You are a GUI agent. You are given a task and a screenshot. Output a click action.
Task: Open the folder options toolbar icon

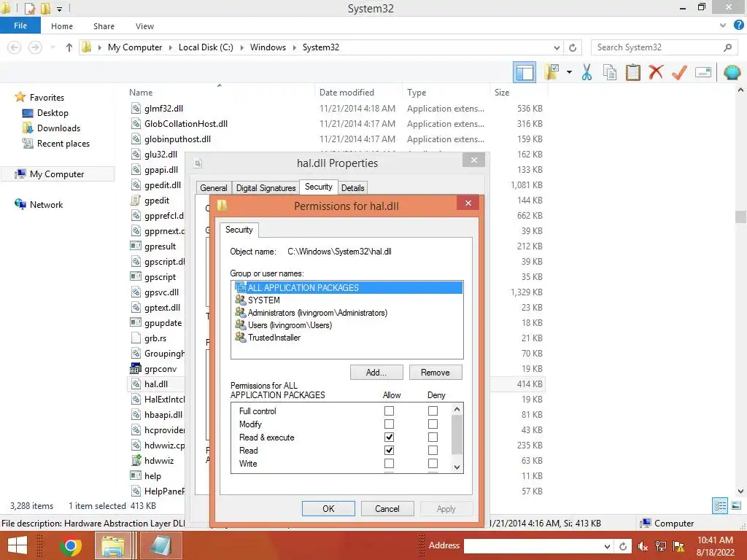click(551, 73)
